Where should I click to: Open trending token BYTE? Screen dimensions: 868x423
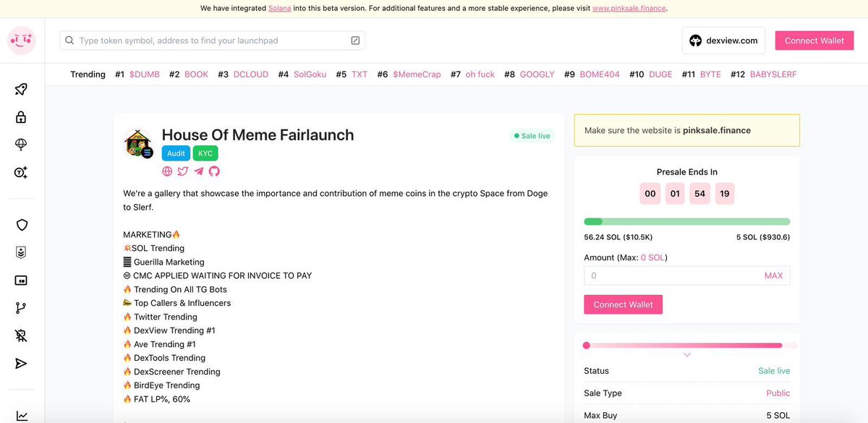click(x=710, y=74)
